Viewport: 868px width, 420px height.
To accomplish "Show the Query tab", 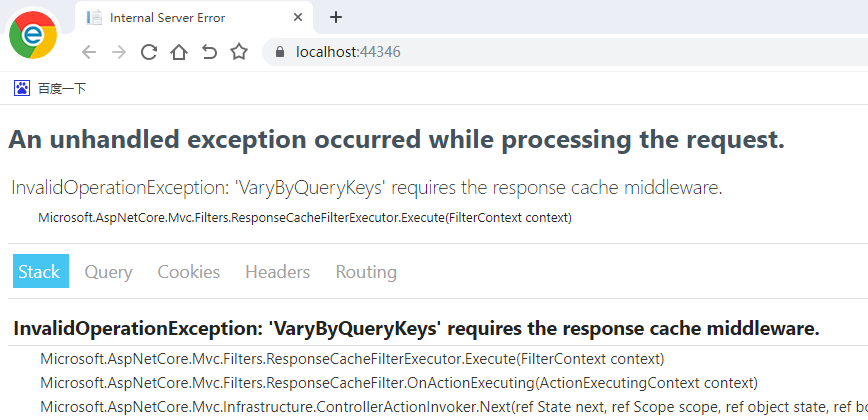I will tap(108, 272).
